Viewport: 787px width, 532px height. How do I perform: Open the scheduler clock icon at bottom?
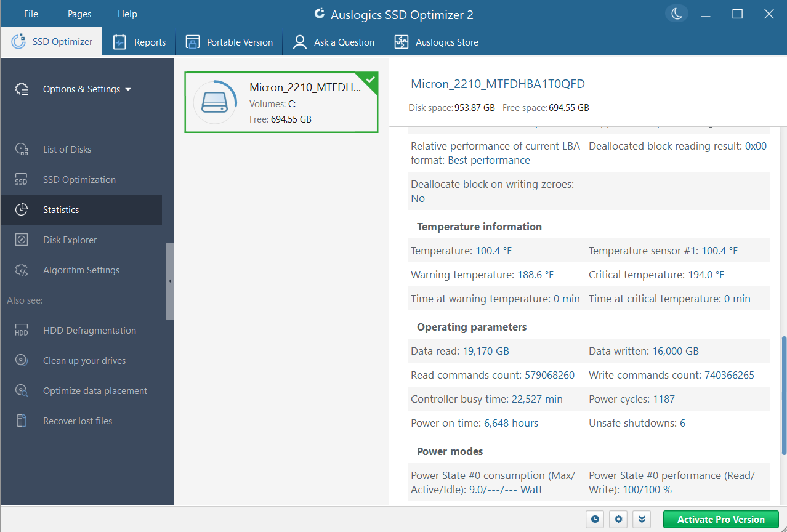[594, 519]
